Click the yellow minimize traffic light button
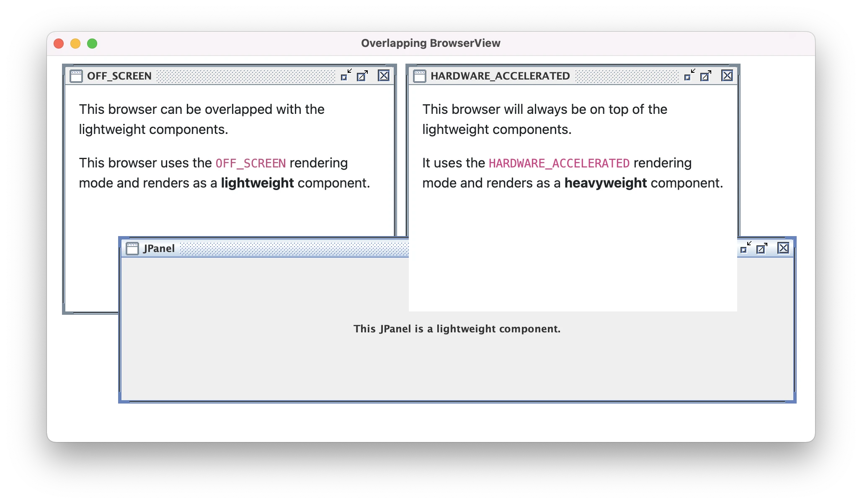The width and height of the screenshot is (862, 504). pyautogui.click(x=76, y=43)
